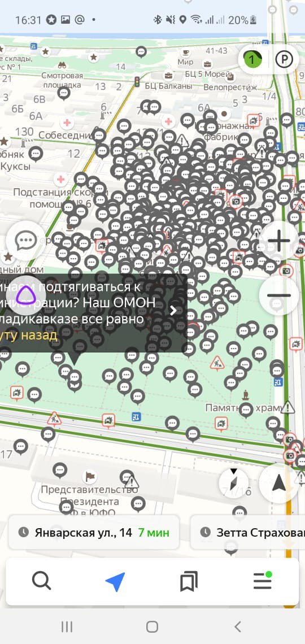The height and width of the screenshot is (644, 305).
Task: Choose the Зетта Страхование destination chip
Action: click(248, 533)
